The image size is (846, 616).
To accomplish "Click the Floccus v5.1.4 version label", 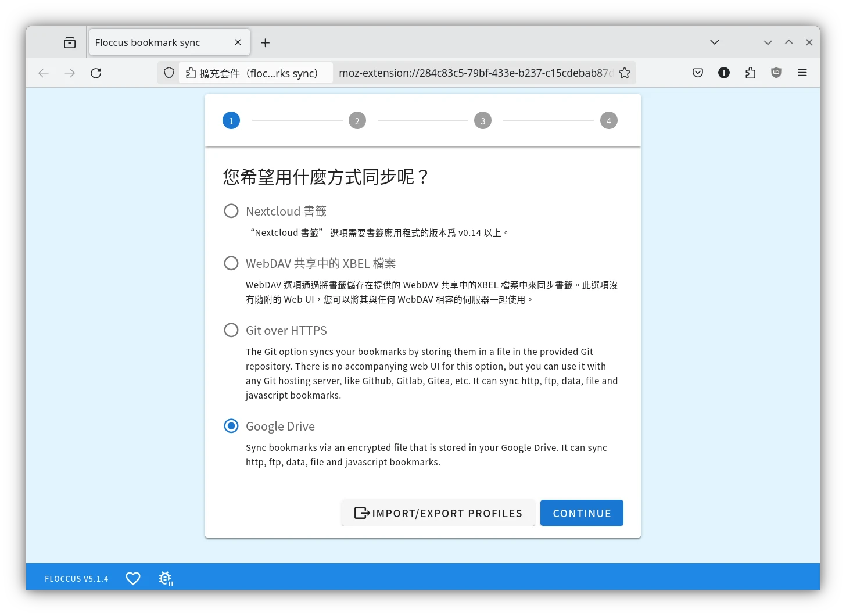I will point(77,579).
